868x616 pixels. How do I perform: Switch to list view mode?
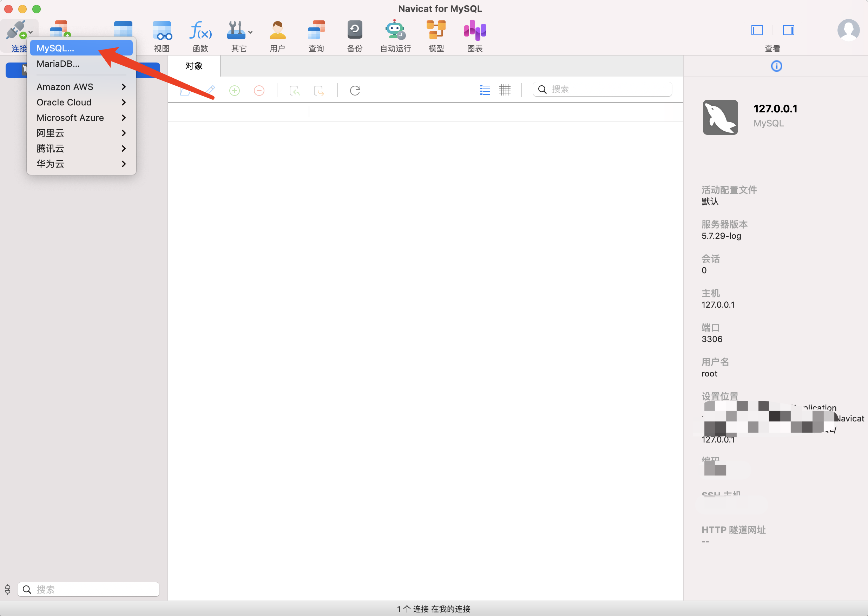click(485, 90)
